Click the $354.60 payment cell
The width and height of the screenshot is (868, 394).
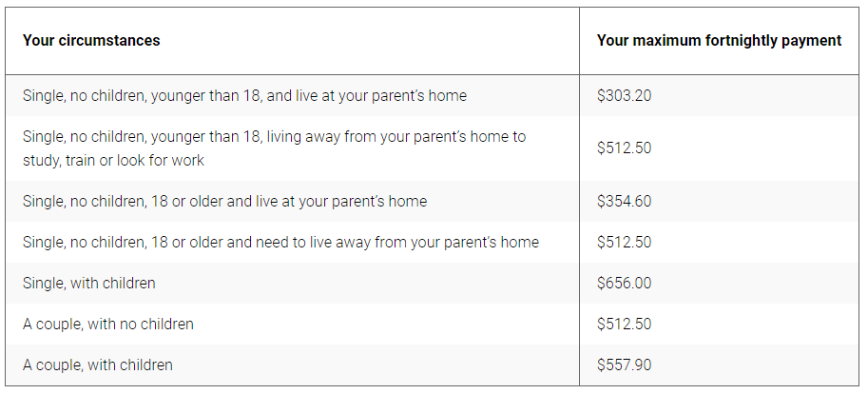click(x=624, y=201)
